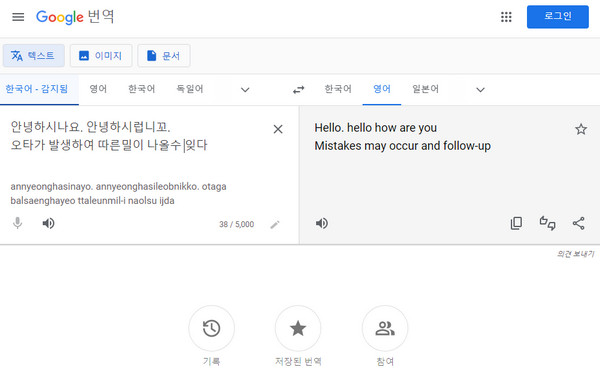Open the 참여 contribute button
This screenshot has width=600, height=373.
click(x=385, y=328)
